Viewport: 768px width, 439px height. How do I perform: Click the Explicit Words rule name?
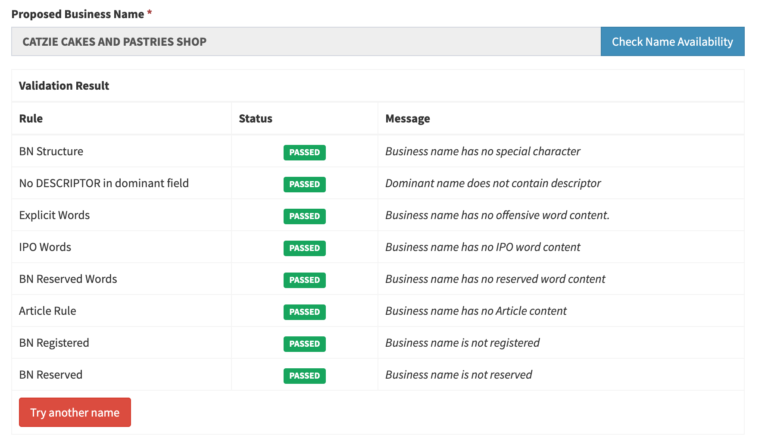54,215
